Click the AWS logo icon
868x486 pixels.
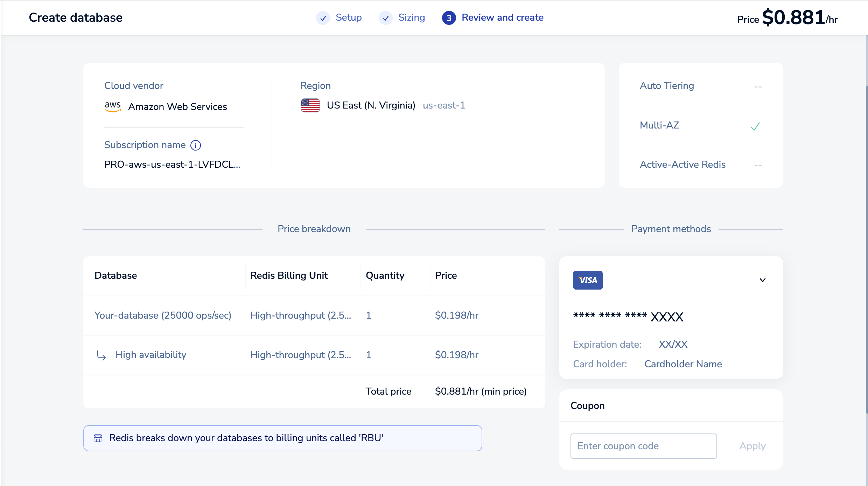pyautogui.click(x=113, y=106)
